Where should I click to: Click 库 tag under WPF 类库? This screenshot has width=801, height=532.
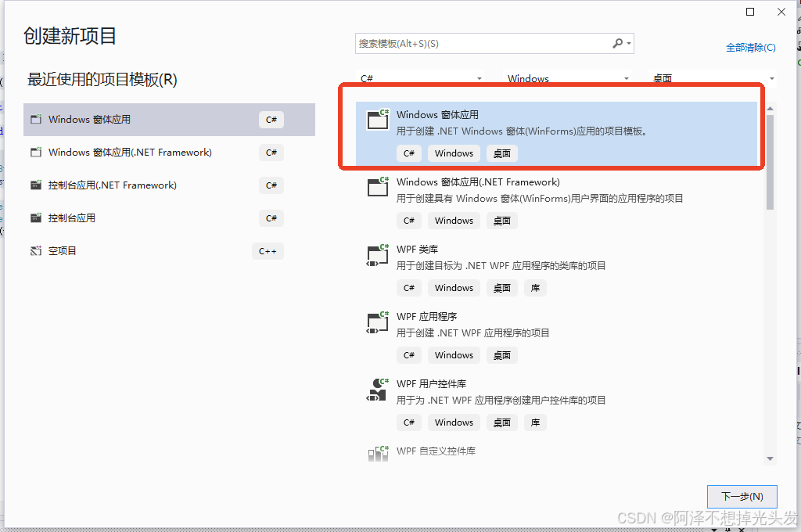point(535,288)
